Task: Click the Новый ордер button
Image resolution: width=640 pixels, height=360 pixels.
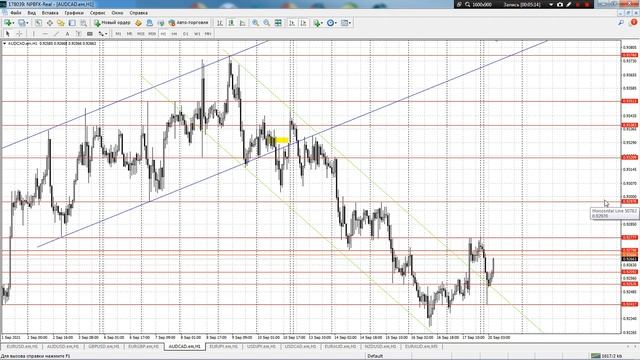Action: point(112,23)
